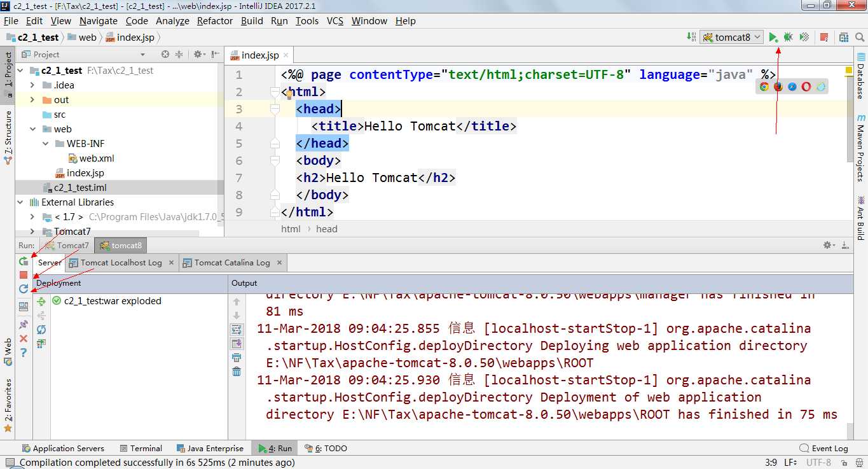Open Project Structure icon in toolbar

pyautogui.click(x=844, y=38)
